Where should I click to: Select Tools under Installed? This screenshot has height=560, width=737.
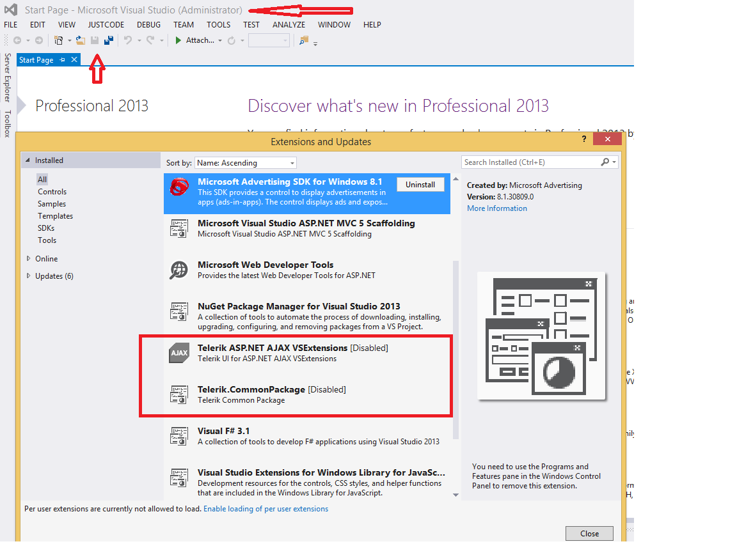(47, 240)
